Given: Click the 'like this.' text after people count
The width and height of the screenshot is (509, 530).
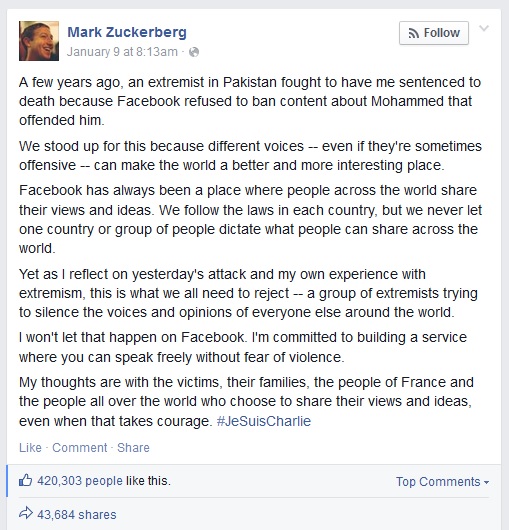Looking at the screenshot, I should [148, 481].
